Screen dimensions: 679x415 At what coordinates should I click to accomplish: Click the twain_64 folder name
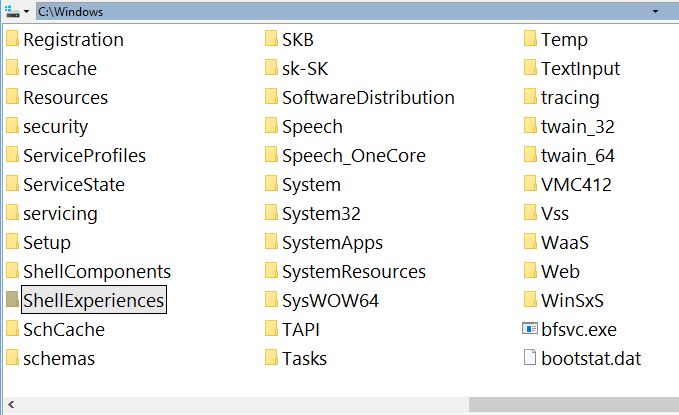tap(578, 156)
